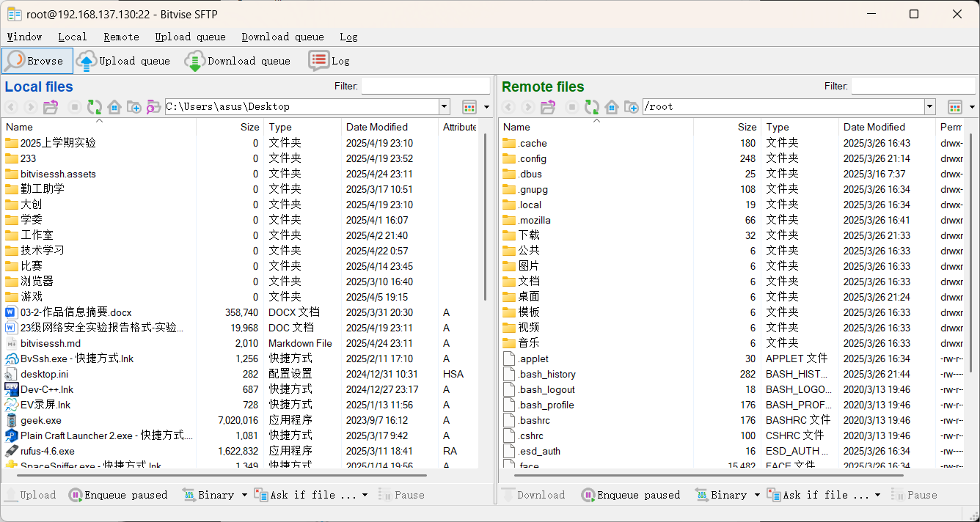Click local browse-for-folder icon with magnifier

pyautogui.click(x=153, y=107)
